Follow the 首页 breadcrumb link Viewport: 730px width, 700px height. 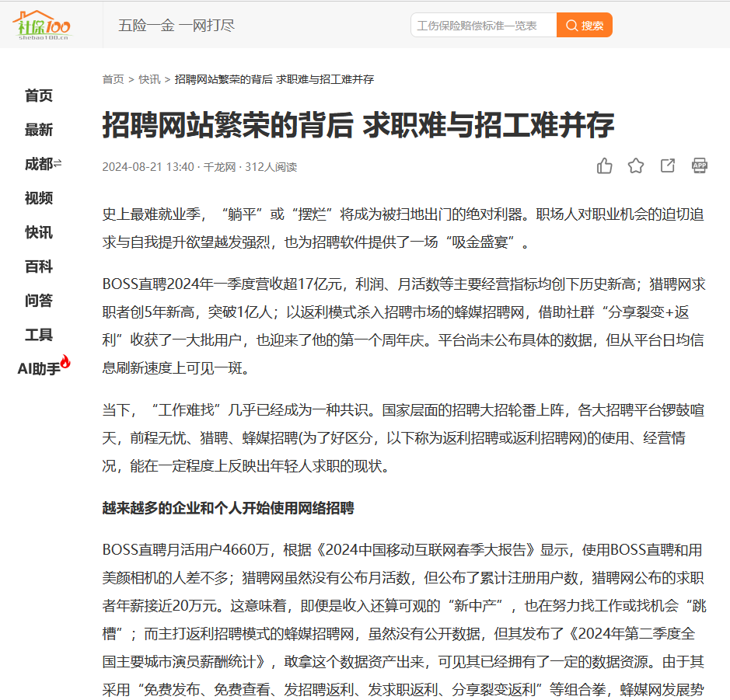114,79
